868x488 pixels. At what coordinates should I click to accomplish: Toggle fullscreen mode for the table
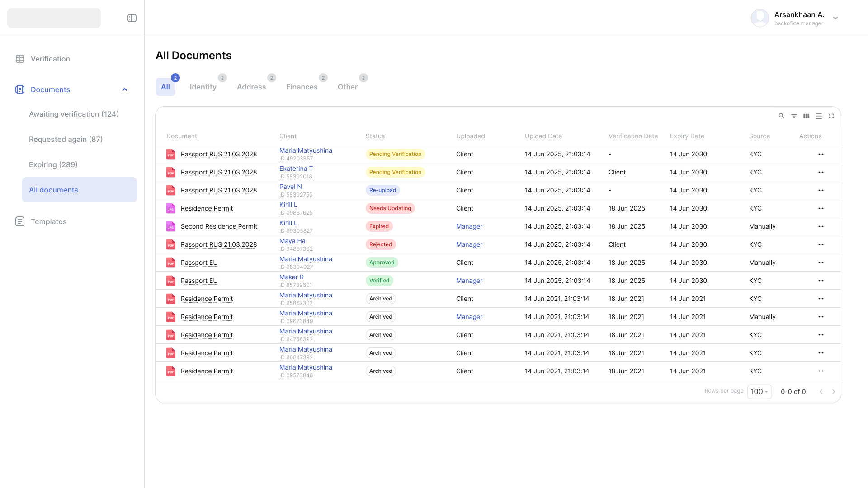point(831,116)
